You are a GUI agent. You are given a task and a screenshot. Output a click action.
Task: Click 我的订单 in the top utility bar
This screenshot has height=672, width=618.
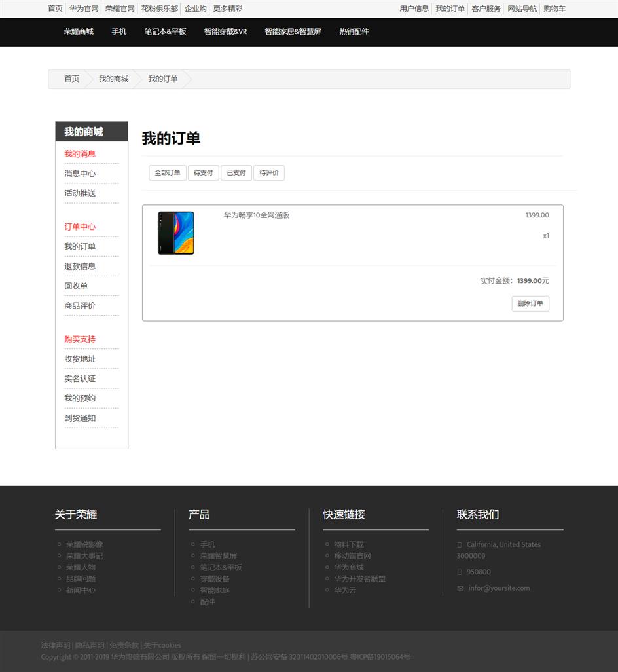click(450, 9)
